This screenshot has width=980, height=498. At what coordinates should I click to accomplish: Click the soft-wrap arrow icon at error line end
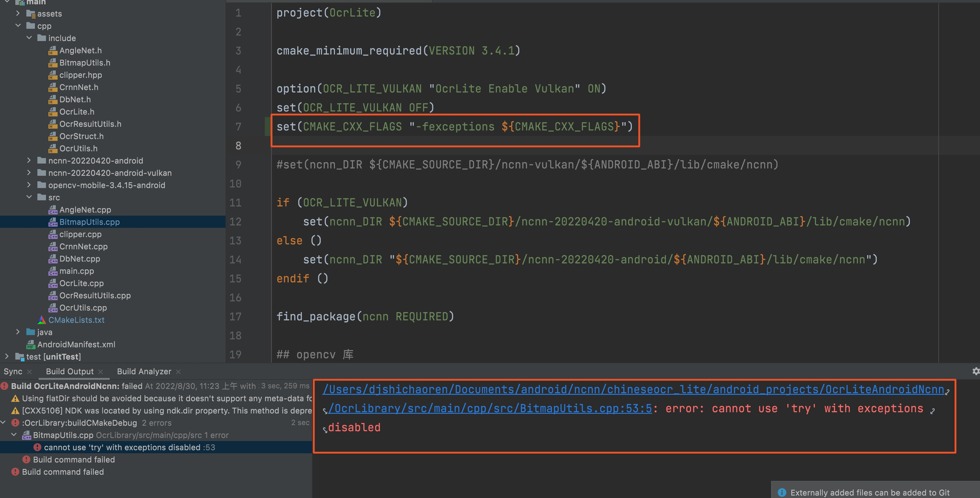click(x=933, y=411)
